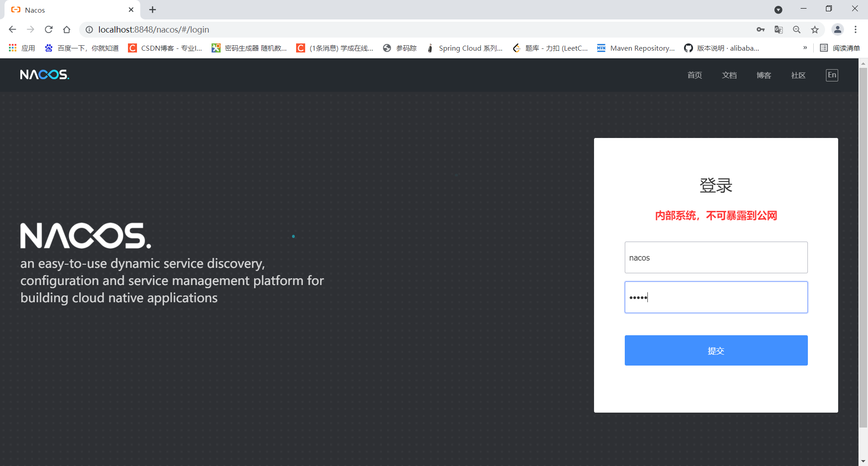
Task: Open the Chrome profile avatar
Action: pyautogui.click(x=837, y=29)
